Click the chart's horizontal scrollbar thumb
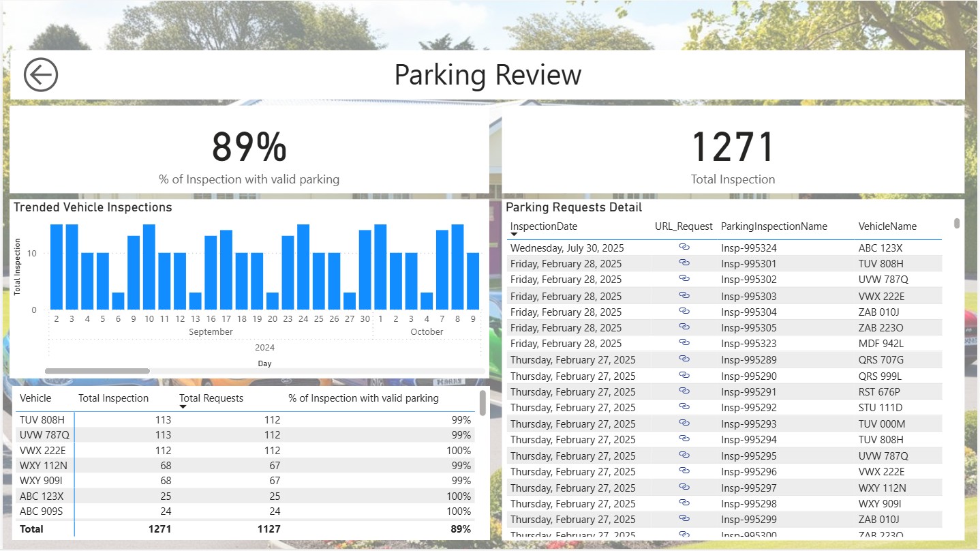980x551 pixels. (x=97, y=371)
